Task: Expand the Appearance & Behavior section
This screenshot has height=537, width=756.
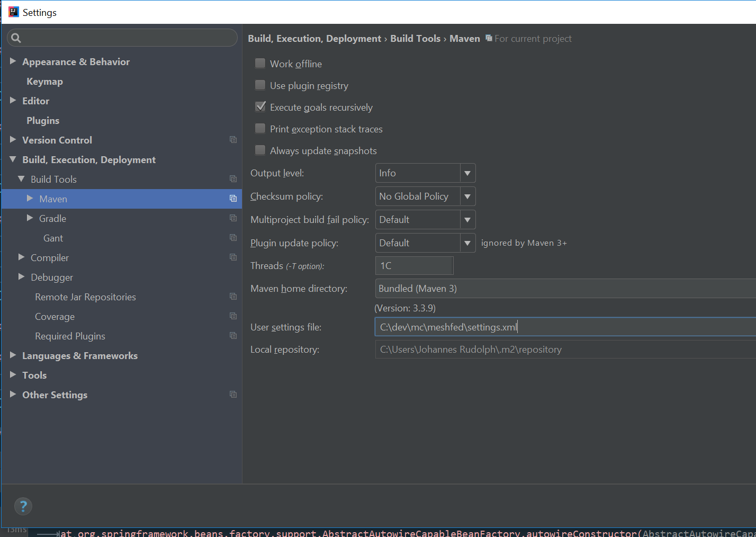Action: (13, 61)
